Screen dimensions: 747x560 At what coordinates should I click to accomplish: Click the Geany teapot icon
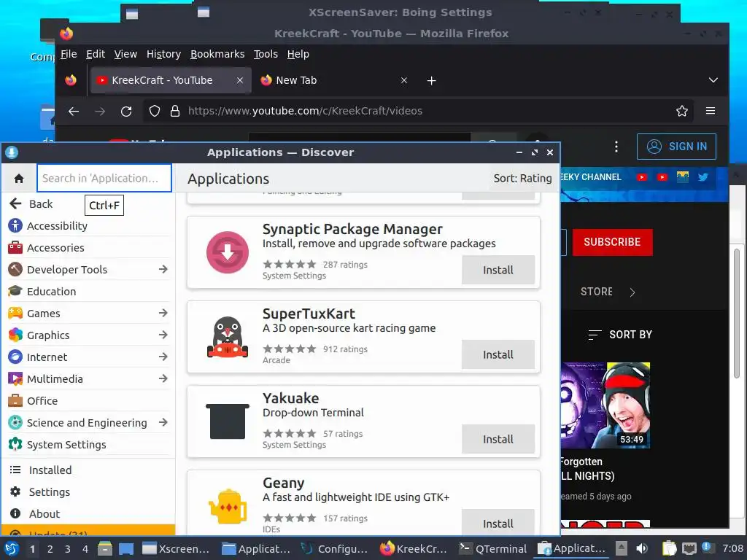228,506
